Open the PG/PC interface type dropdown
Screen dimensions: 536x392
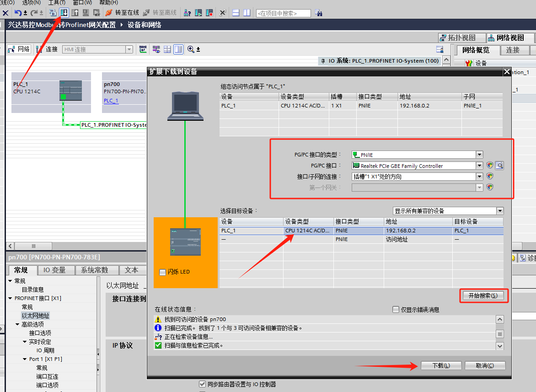pyautogui.click(x=479, y=155)
